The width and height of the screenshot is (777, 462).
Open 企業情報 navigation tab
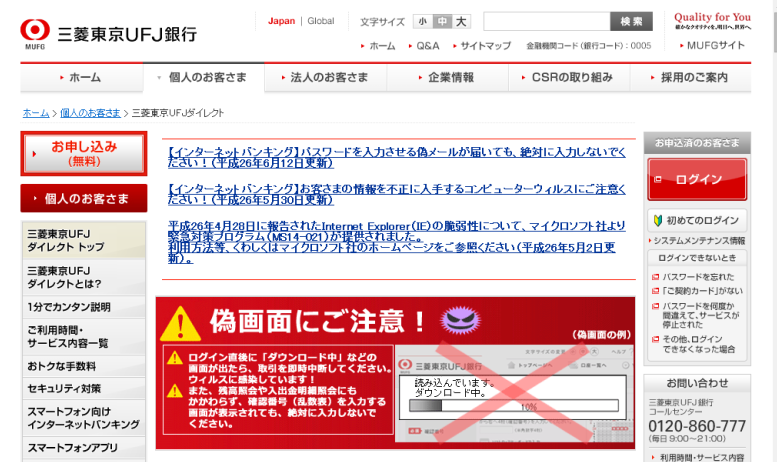click(x=447, y=77)
